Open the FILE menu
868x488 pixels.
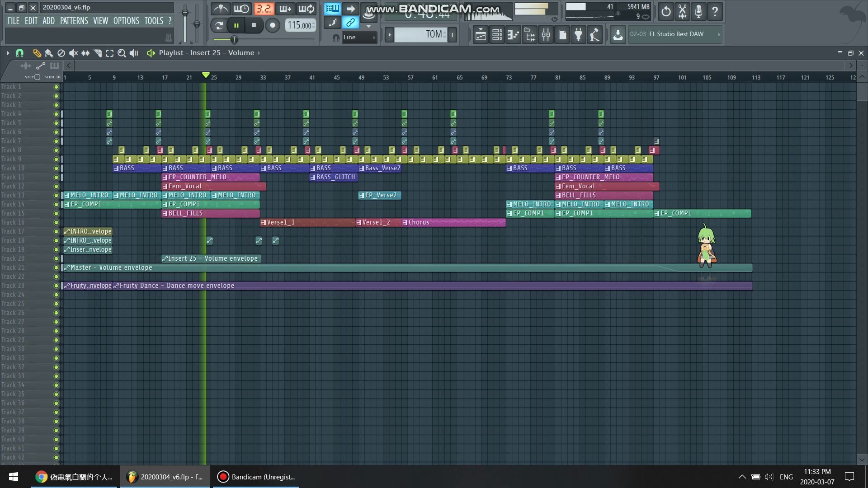point(14,21)
